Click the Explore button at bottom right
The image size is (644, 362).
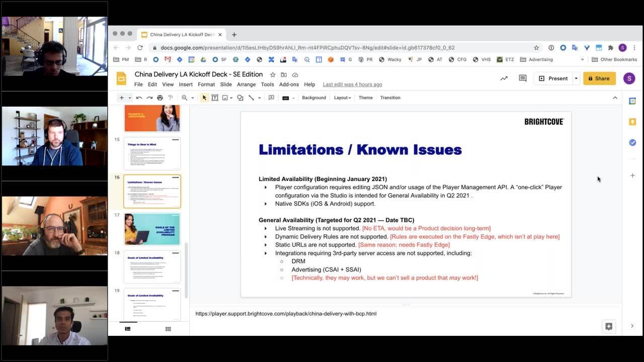tap(609, 326)
